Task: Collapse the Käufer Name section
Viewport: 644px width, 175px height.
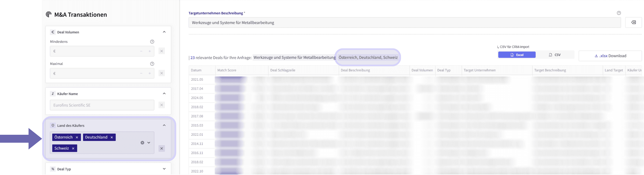Action: [164, 94]
